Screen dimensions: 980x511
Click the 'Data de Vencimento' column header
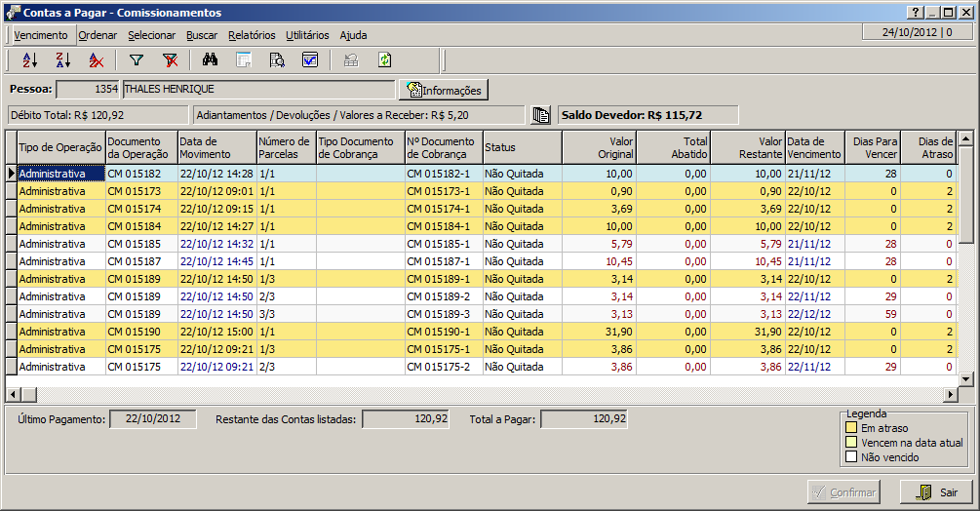[x=814, y=147]
